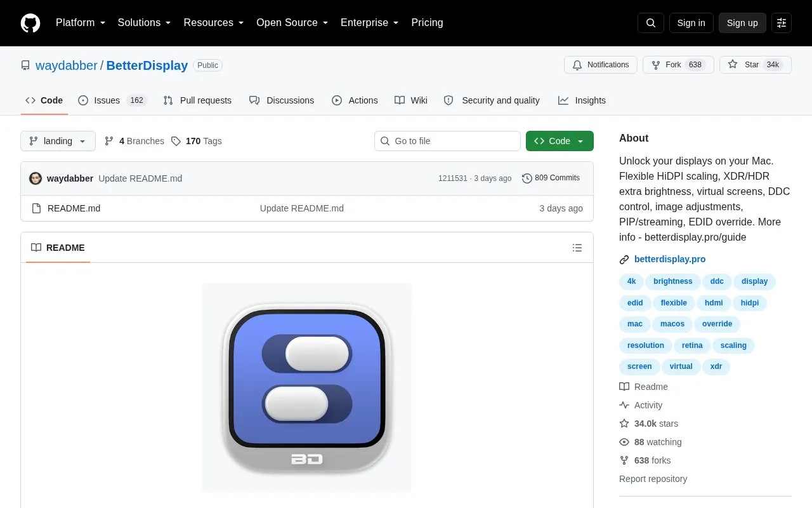This screenshot has width=812, height=508.
Task: Open the Discussions tab
Action: click(282, 100)
